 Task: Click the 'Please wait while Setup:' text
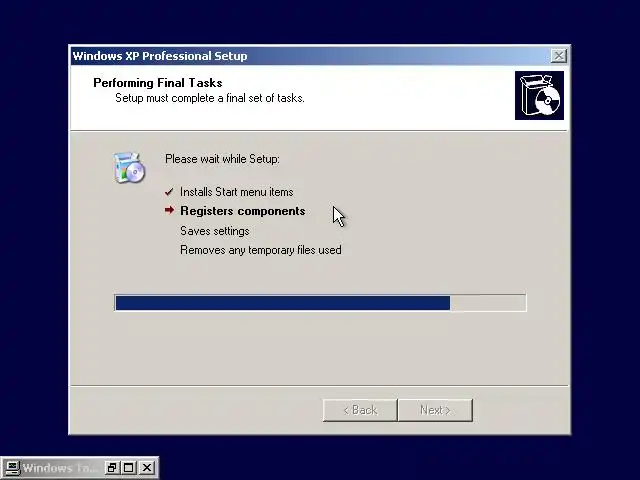(x=222, y=159)
